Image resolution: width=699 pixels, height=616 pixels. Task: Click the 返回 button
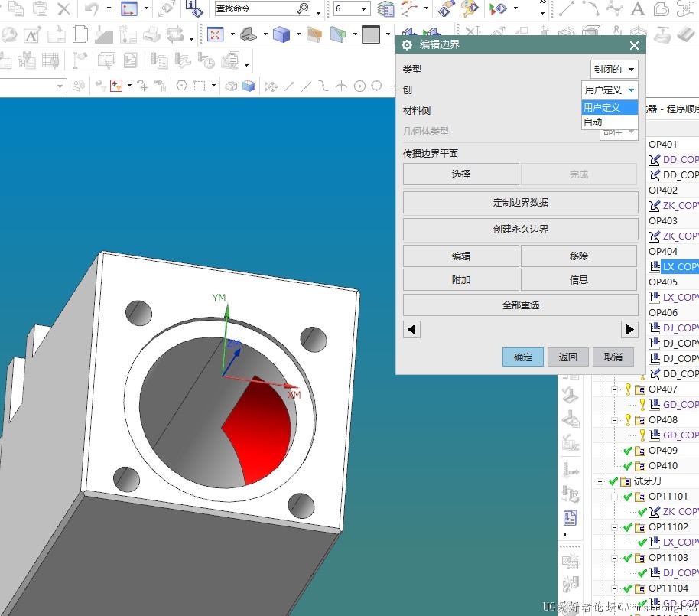click(568, 357)
